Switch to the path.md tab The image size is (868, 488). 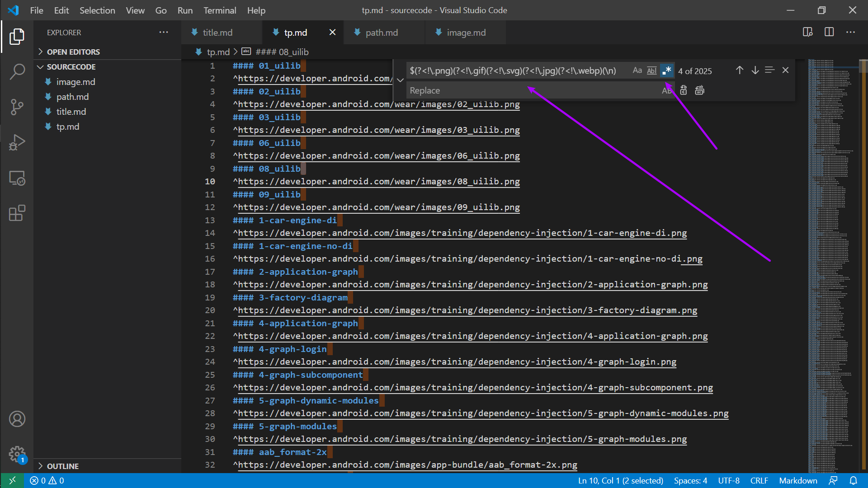click(x=382, y=33)
